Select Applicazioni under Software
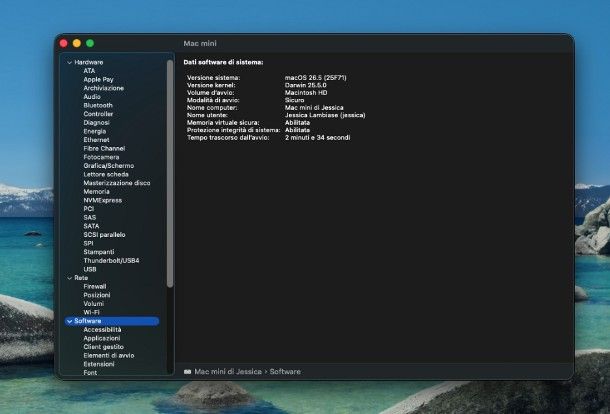The image size is (610, 414). (102, 338)
